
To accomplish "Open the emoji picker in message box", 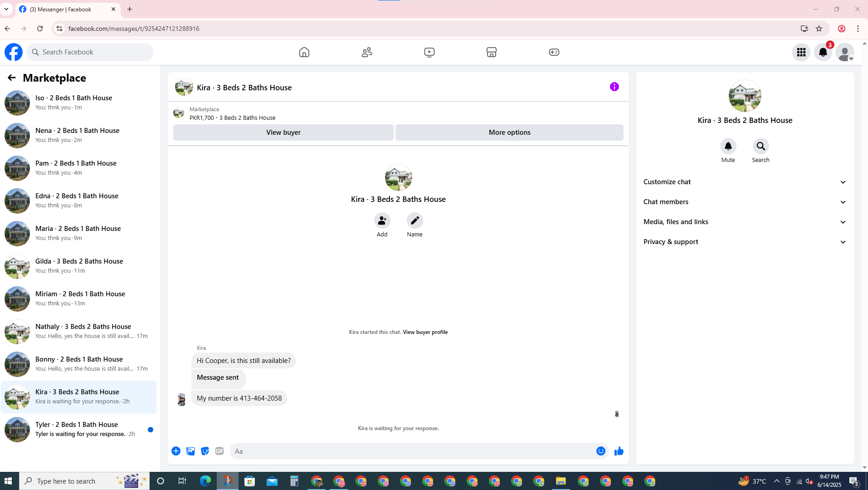I will pos(600,451).
